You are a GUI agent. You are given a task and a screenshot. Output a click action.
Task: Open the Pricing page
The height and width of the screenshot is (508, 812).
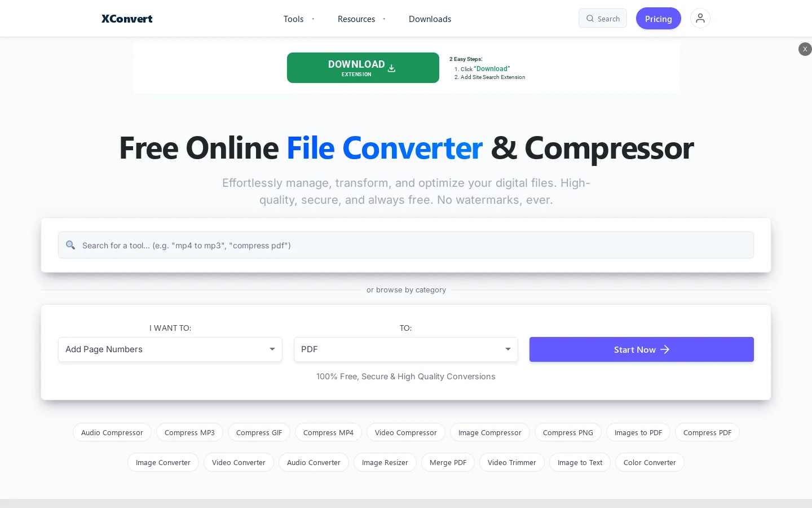tap(659, 19)
